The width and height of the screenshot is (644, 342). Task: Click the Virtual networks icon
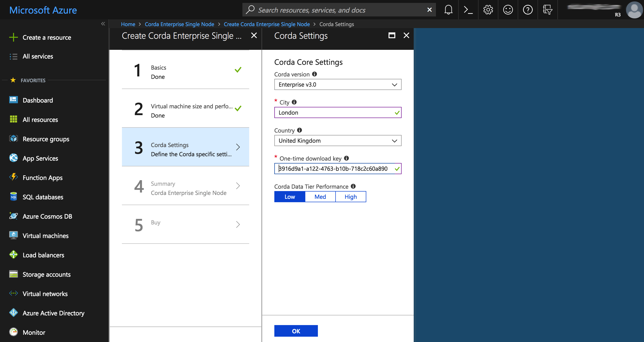pyautogui.click(x=14, y=293)
